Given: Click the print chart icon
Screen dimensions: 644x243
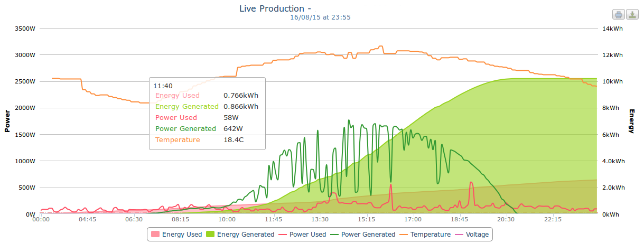Looking at the screenshot, I should [x=618, y=14].
